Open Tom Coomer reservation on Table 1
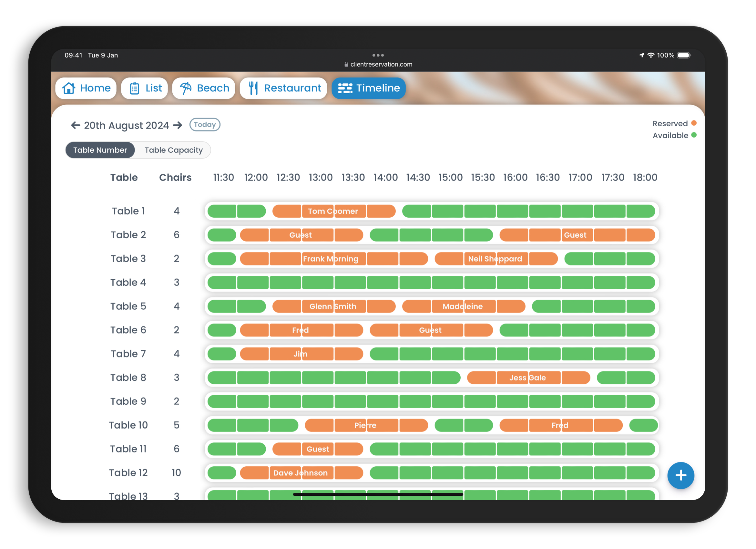The image size is (756, 549). point(333,211)
